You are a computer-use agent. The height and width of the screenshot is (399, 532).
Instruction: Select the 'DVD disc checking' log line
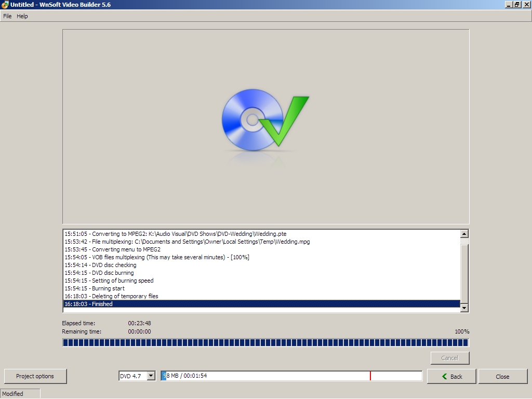(262, 265)
